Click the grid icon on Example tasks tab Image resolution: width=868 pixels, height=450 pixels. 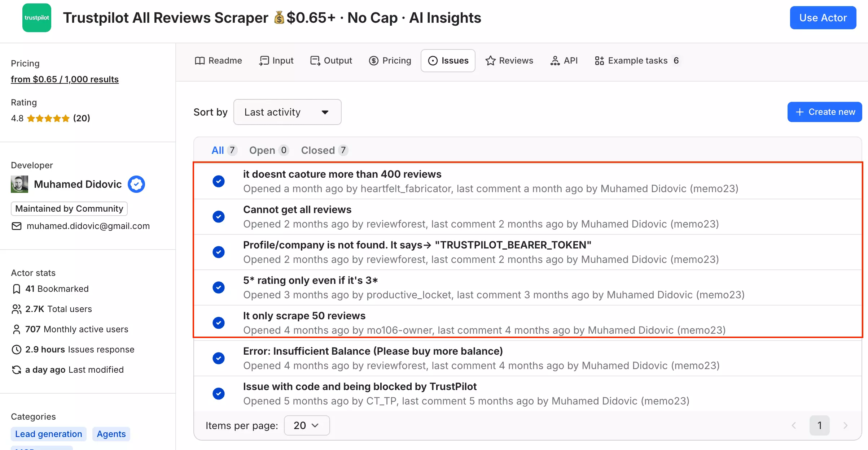(x=599, y=61)
